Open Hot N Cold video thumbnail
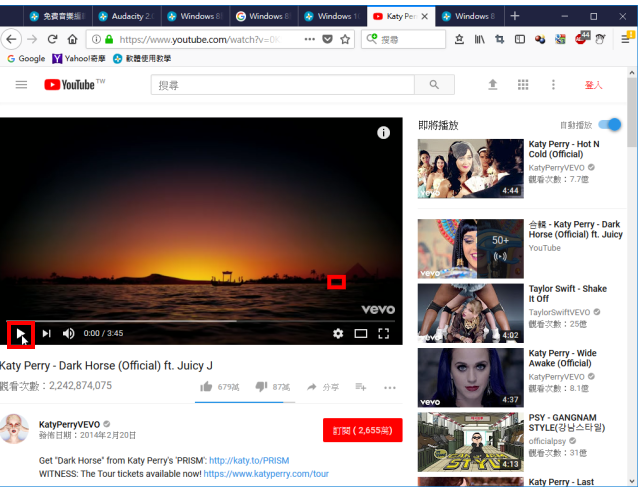 click(x=470, y=169)
